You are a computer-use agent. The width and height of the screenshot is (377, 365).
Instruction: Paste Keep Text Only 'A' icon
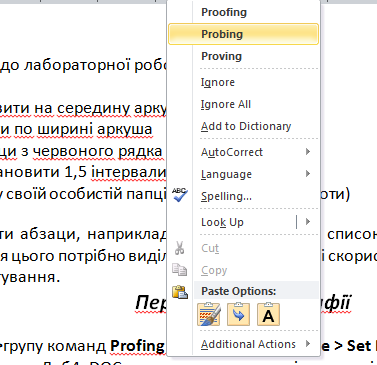point(268,314)
